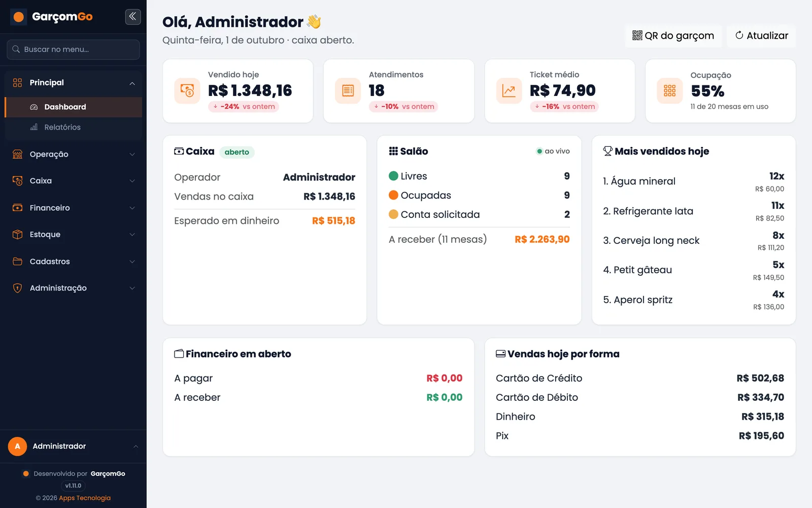Click the Principal grid icon in sidebar

pos(18,83)
